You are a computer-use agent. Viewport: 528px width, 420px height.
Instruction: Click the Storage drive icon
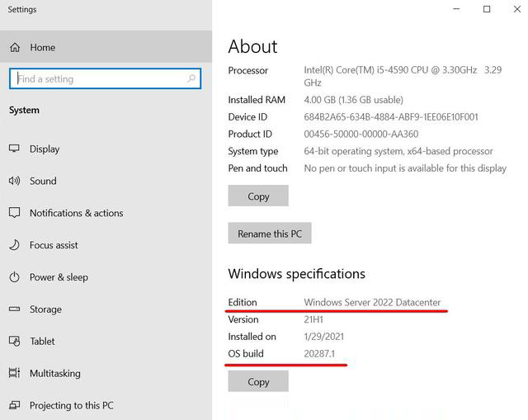click(x=14, y=309)
